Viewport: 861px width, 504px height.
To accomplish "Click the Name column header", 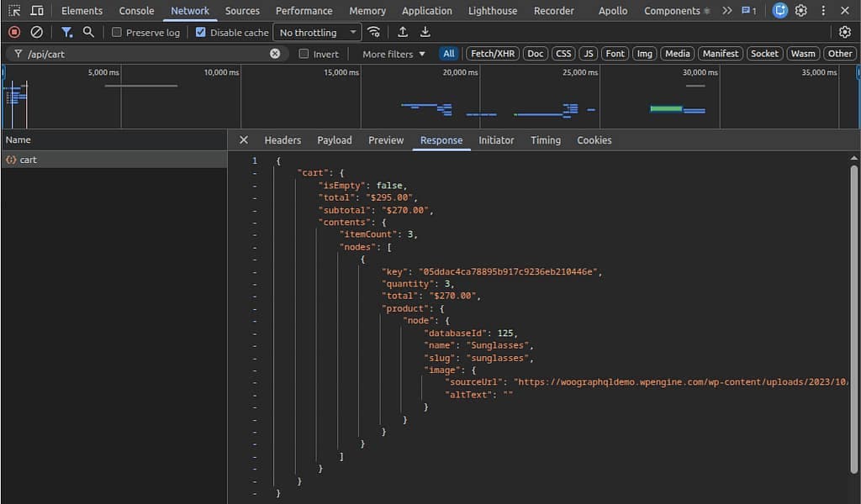I will coord(114,139).
